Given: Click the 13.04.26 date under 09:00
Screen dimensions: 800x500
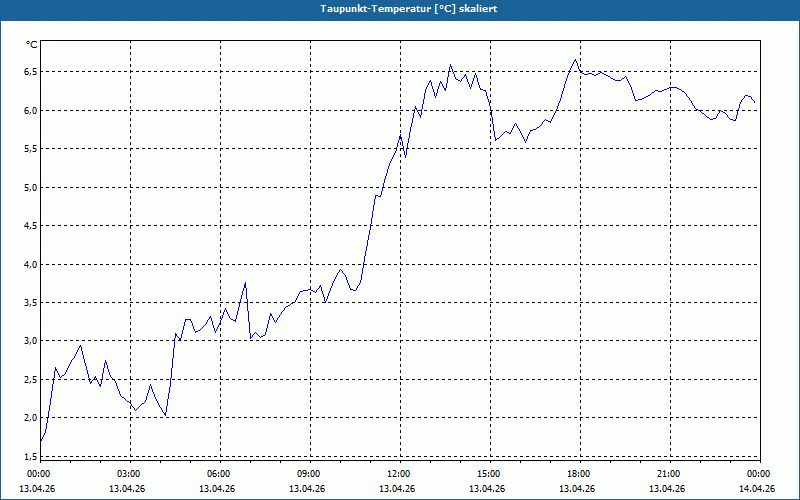Looking at the screenshot, I should click(307, 489).
